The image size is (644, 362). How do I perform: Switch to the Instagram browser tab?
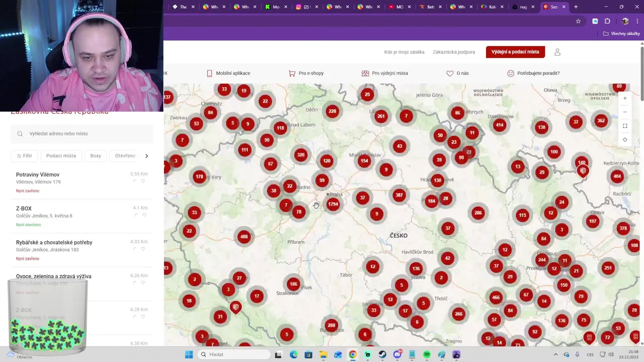coord(306,7)
